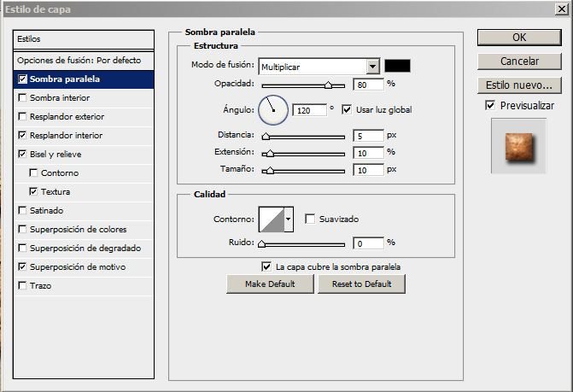Click the Make Default button

[x=270, y=284]
